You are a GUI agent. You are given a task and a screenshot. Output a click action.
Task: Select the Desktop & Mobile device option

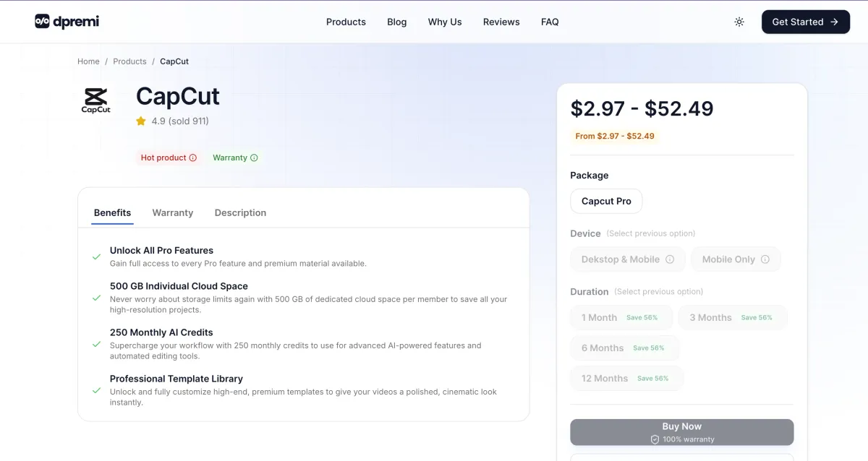tap(627, 259)
